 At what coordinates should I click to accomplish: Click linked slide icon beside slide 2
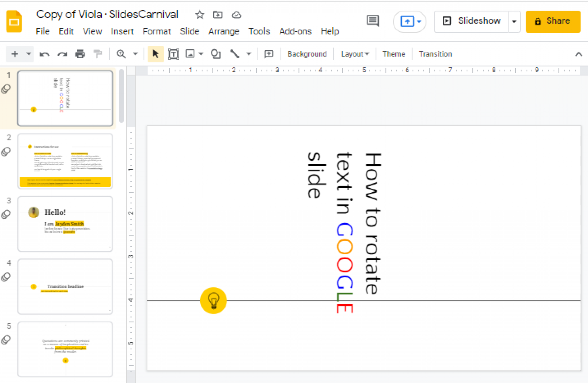point(6,152)
